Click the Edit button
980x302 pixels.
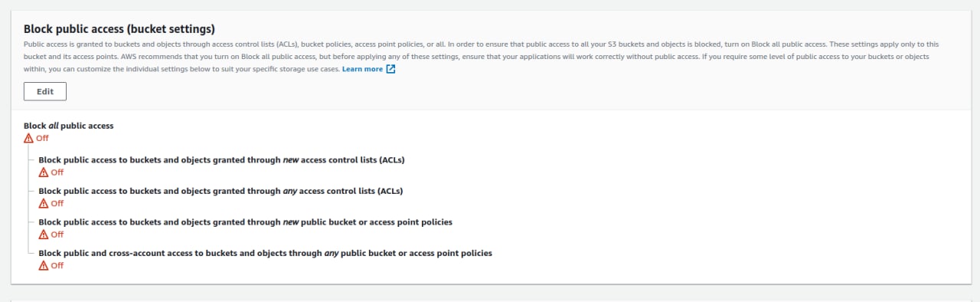click(45, 91)
